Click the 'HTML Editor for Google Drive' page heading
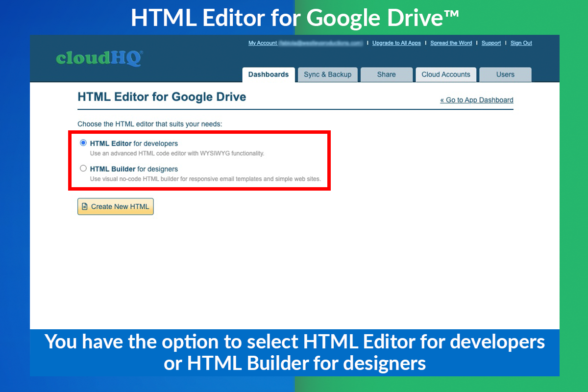Screen dimensions: 588x392 pos(162,97)
